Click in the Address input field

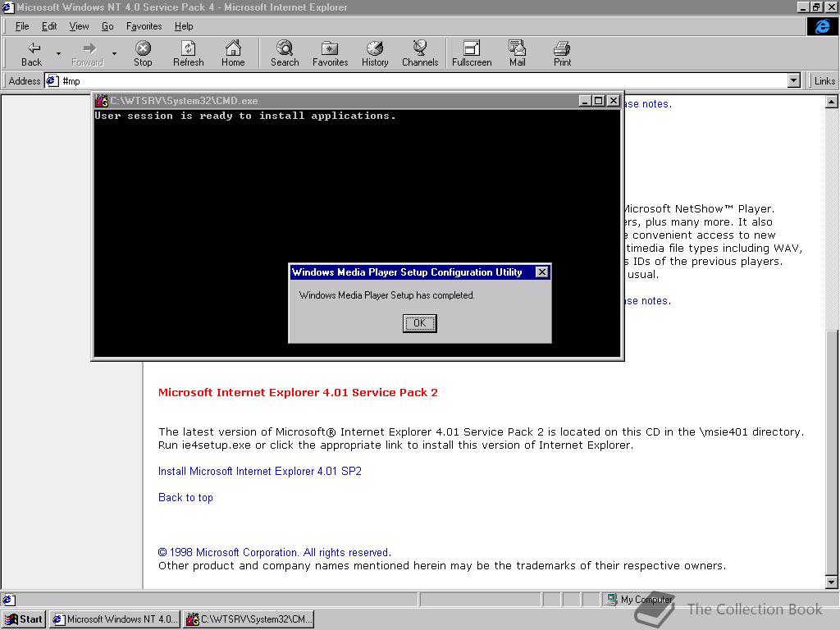pyautogui.click(x=423, y=81)
